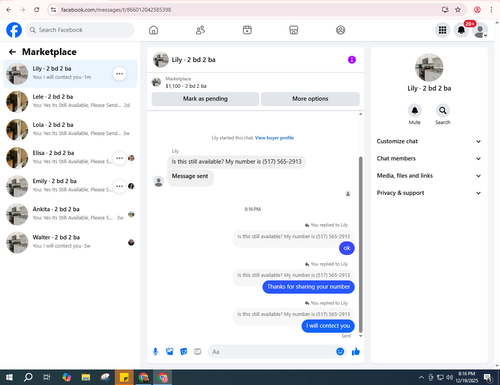500x385 pixels.
Task: Go back with the Marketplace arrow
Action: pos(12,52)
